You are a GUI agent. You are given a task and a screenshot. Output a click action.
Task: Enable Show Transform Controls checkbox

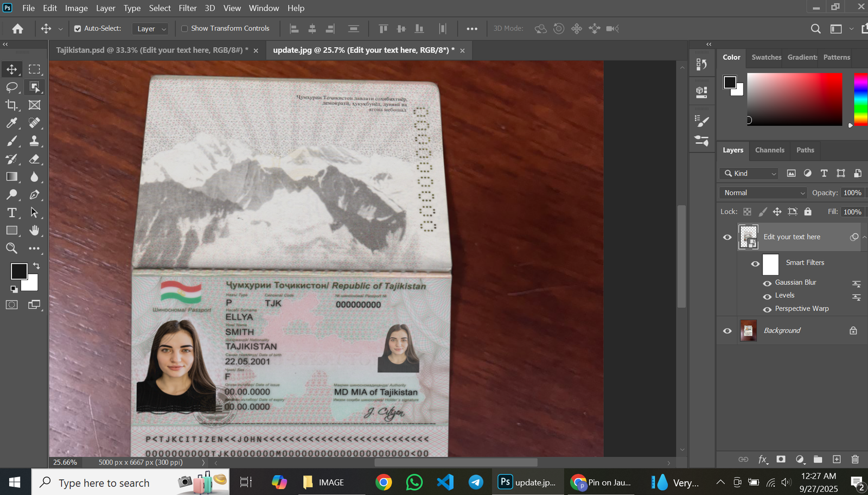184,29
